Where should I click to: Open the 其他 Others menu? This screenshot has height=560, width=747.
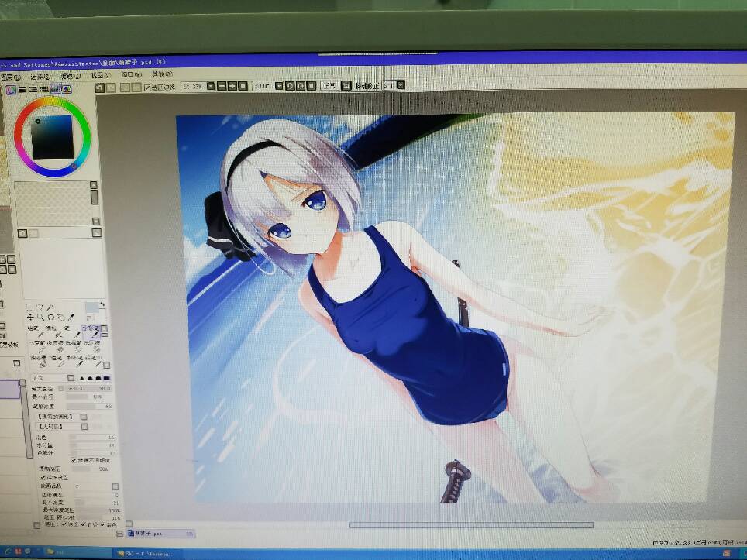pos(162,74)
